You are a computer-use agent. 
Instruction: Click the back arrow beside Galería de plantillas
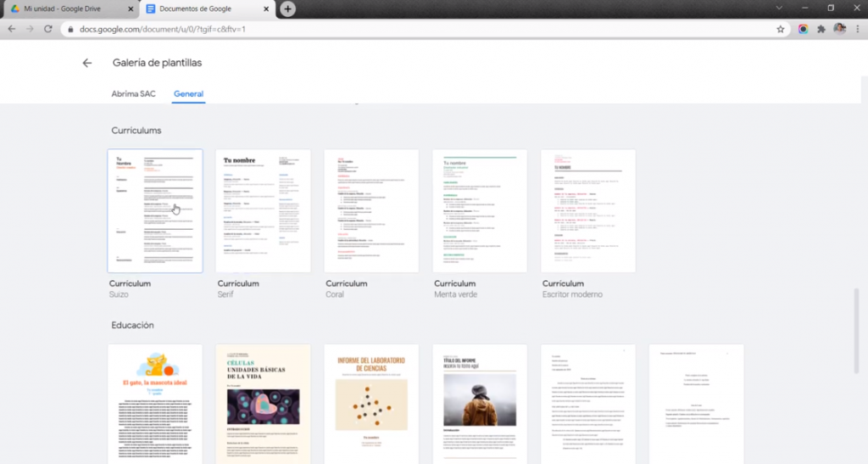tap(86, 63)
